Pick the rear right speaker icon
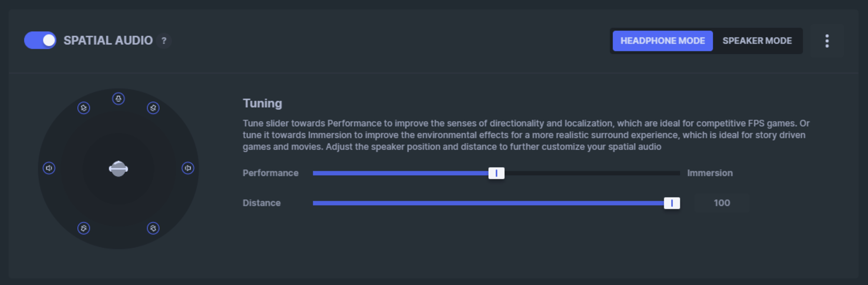Screen dimensions: 868x285 [153, 228]
